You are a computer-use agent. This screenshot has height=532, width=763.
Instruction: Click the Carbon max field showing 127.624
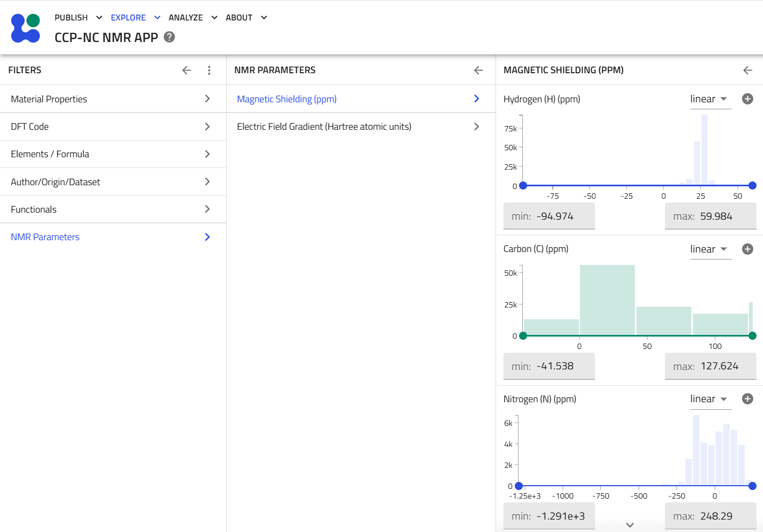711,366
